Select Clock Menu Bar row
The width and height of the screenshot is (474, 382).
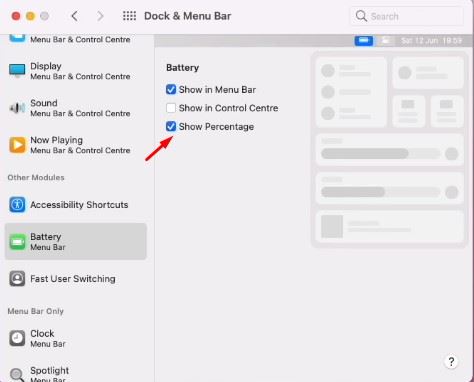coord(76,338)
